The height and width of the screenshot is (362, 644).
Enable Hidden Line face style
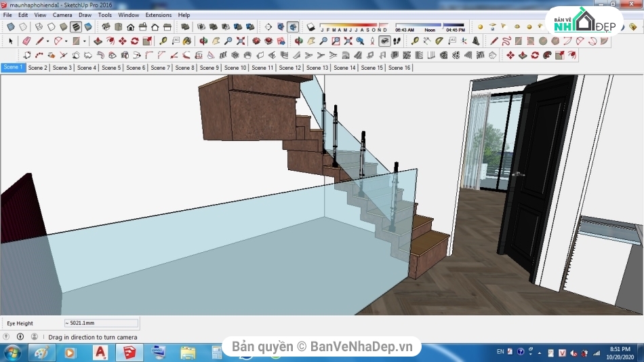tap(51, 27)
